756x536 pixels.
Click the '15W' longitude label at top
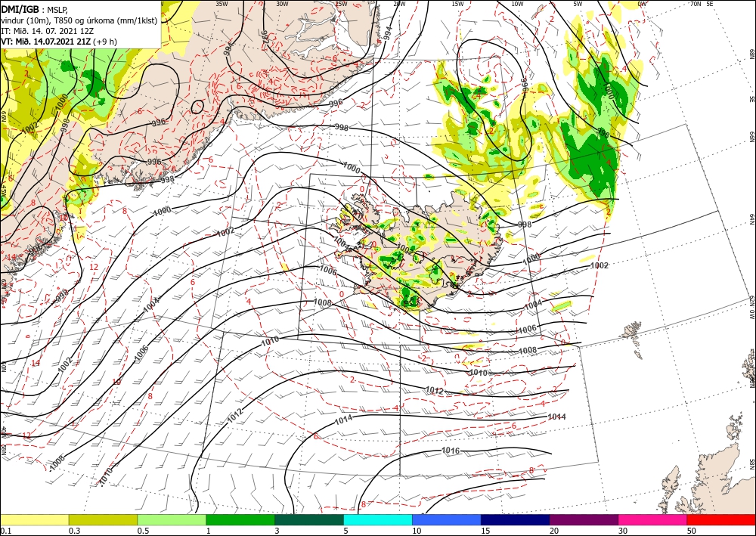457,4
